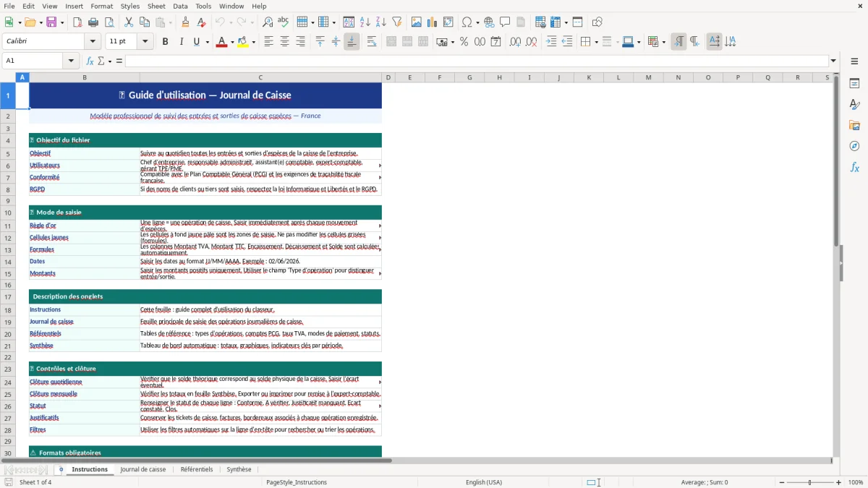Select row 12 header
Image resolution: width=868 pixels, height=488 pixels.
(8, 238)
